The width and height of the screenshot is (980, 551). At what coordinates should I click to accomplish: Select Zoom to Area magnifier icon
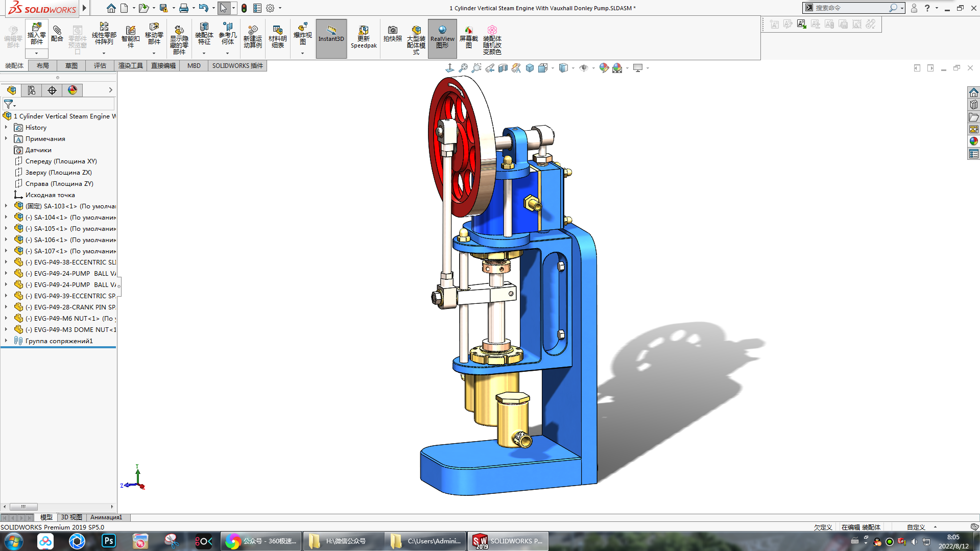pyautogui.click(x=476, y=68)
